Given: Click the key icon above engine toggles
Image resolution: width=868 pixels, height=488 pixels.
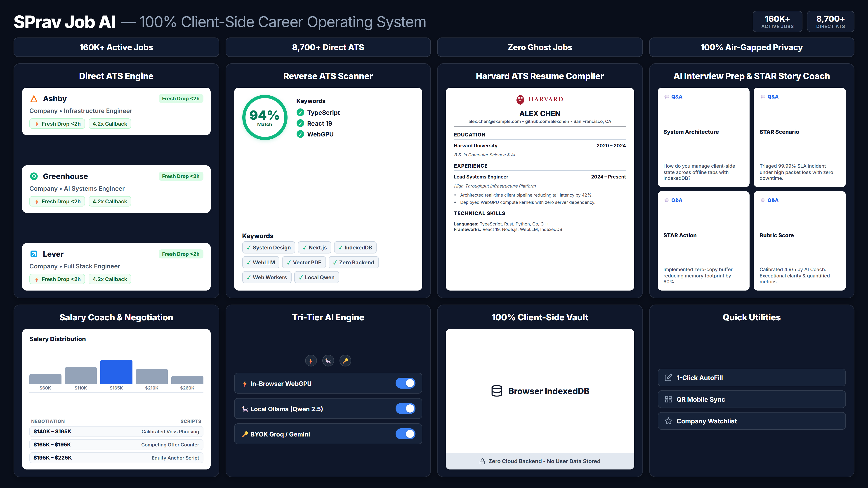Looking at the screenshot, I should 345,361.
